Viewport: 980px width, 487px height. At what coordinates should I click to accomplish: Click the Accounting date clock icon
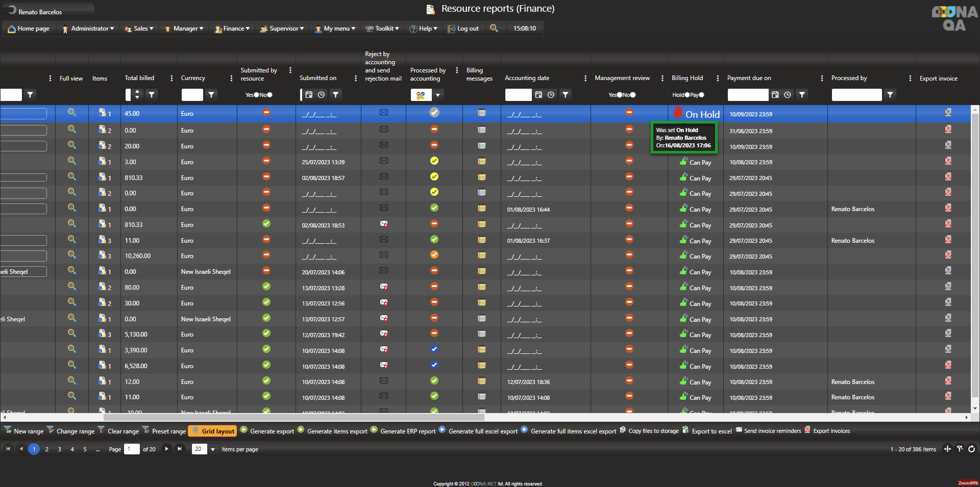point(551,95)
